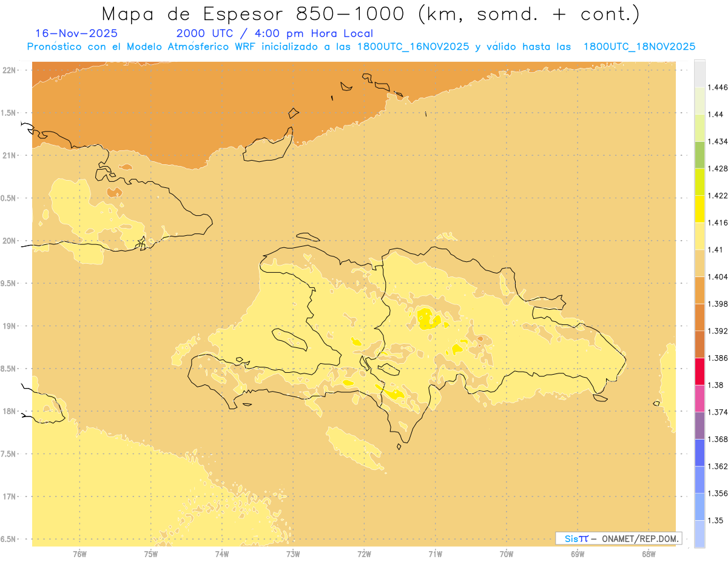728x562 pixels.
Task: Click the latitude label '21N'
Action: 9,155
